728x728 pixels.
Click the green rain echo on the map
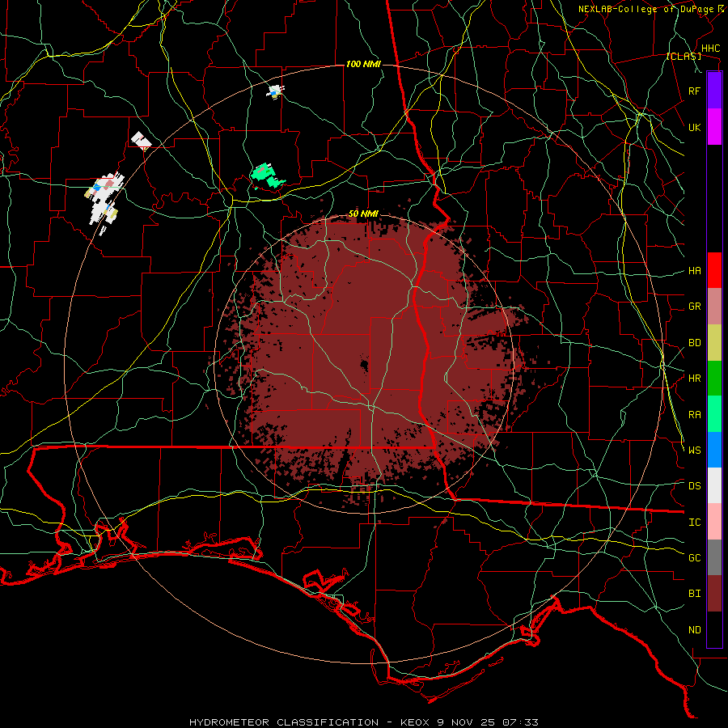point(266,176)
